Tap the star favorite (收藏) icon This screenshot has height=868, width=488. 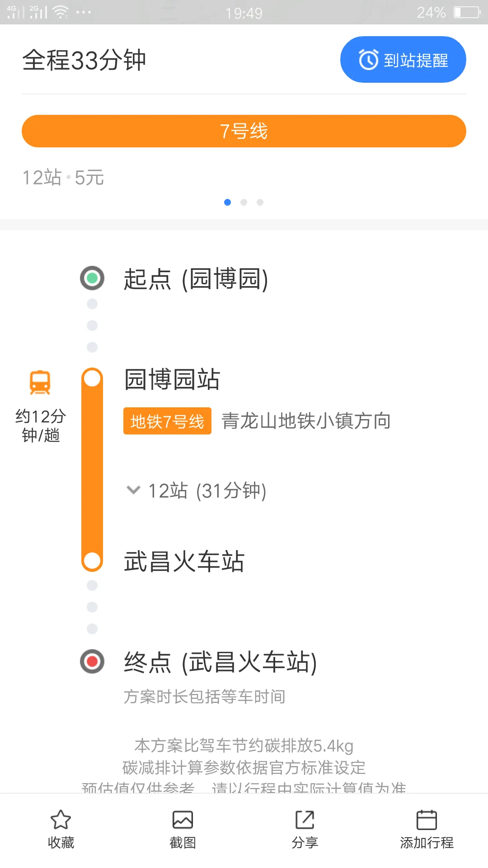click(61, 820)
